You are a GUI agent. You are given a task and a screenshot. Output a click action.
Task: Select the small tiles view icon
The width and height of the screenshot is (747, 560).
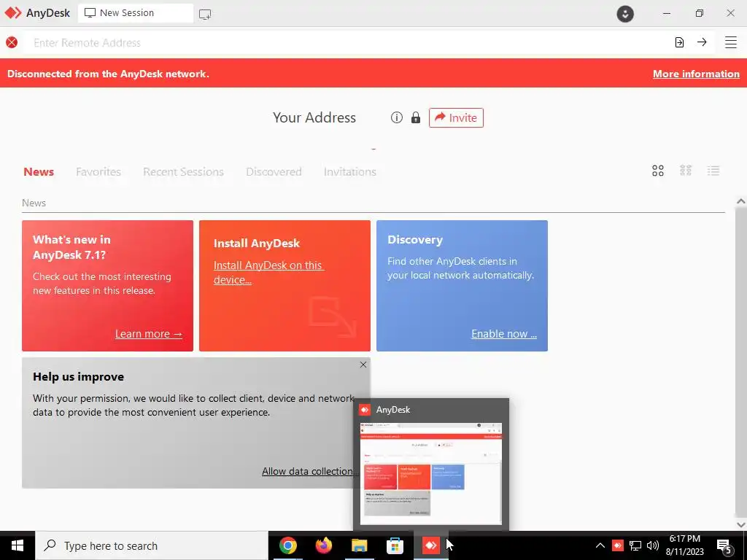pos(686,171)
